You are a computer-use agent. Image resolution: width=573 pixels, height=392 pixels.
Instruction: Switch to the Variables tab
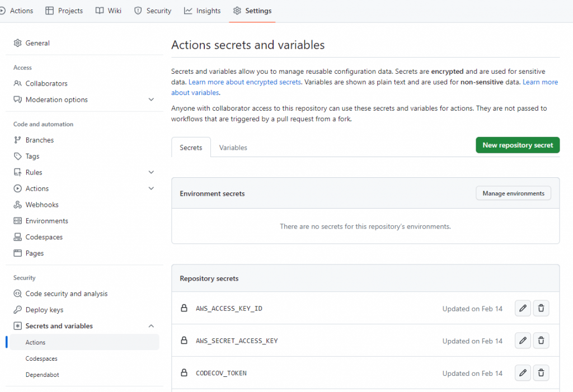233,148
